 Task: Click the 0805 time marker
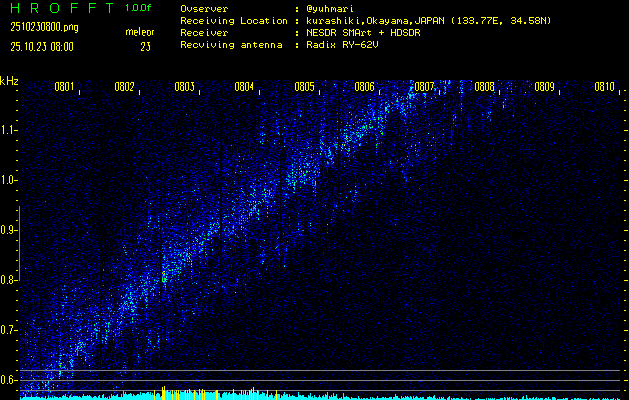coord(304,87)
